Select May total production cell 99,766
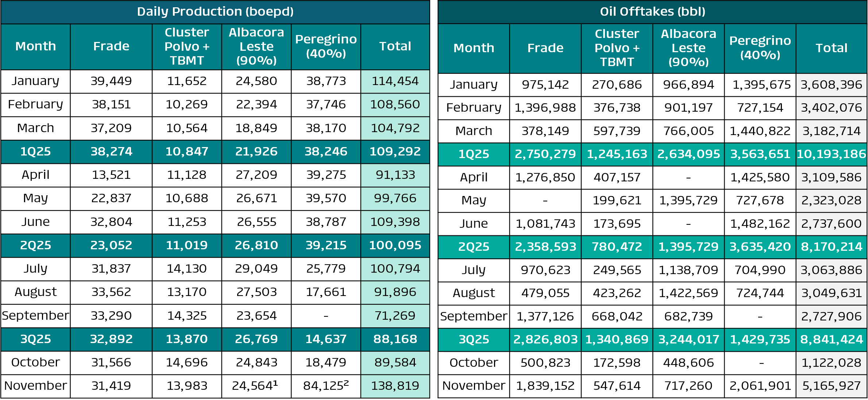The image size is (868, 400). coord(395,198)
